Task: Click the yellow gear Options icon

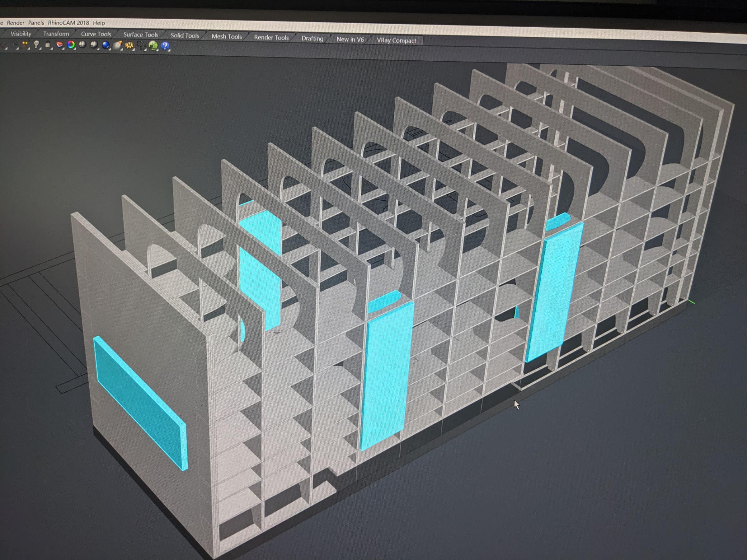Action: click(x=129, y=45)
